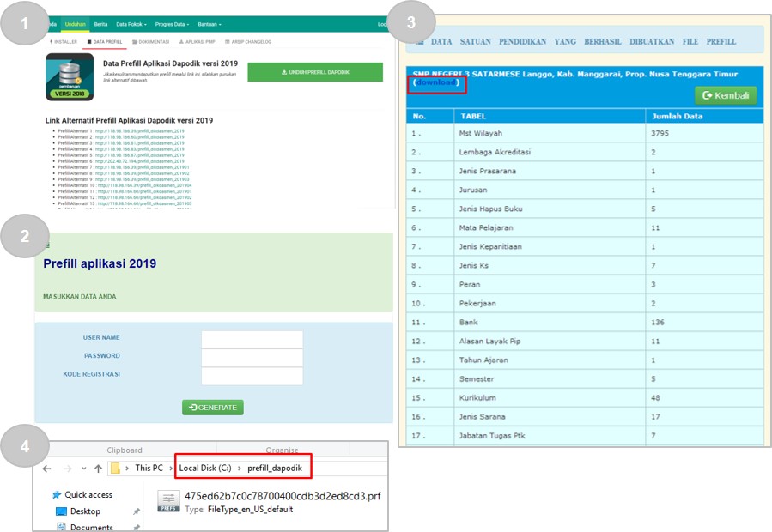Open Desktop in Explorer navigation pane
772x532 pixels.
tap(85, 511)
